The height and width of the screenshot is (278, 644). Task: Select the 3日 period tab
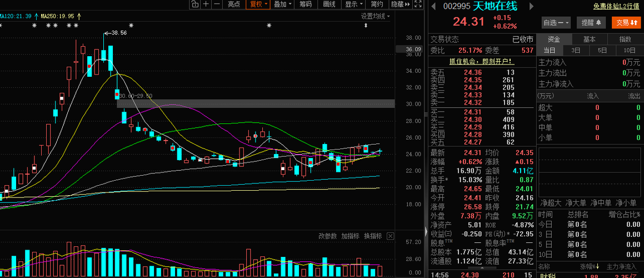tap(576, 51)
